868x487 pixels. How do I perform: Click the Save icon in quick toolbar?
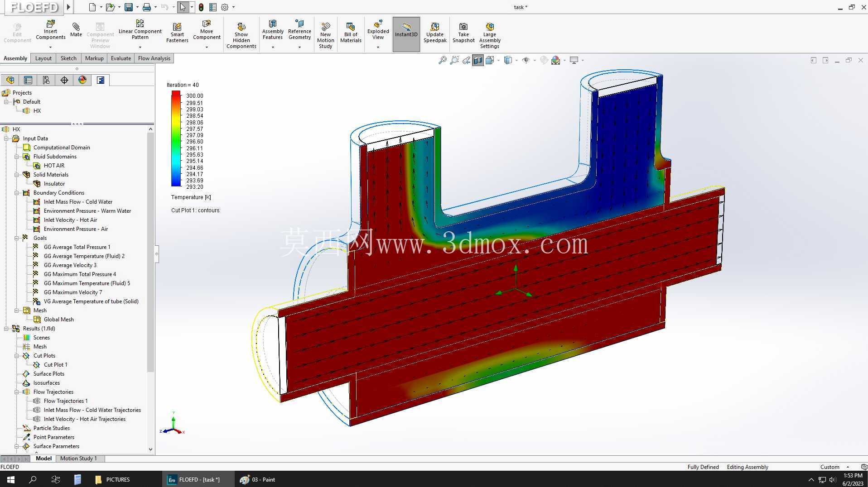coord(129,7)
